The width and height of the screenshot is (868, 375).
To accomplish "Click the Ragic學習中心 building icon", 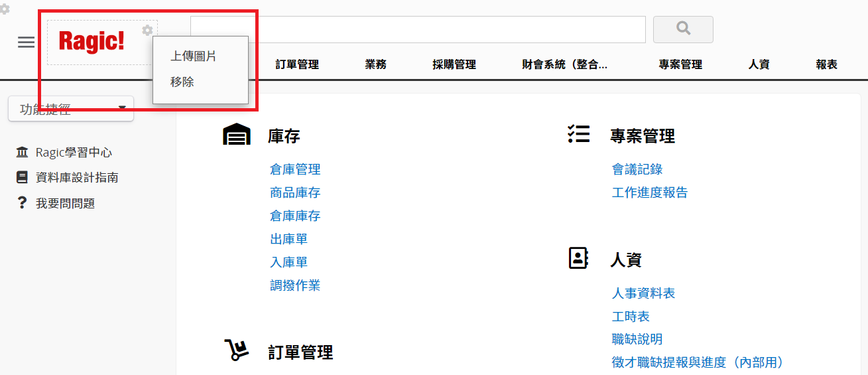I will (23, 152).
